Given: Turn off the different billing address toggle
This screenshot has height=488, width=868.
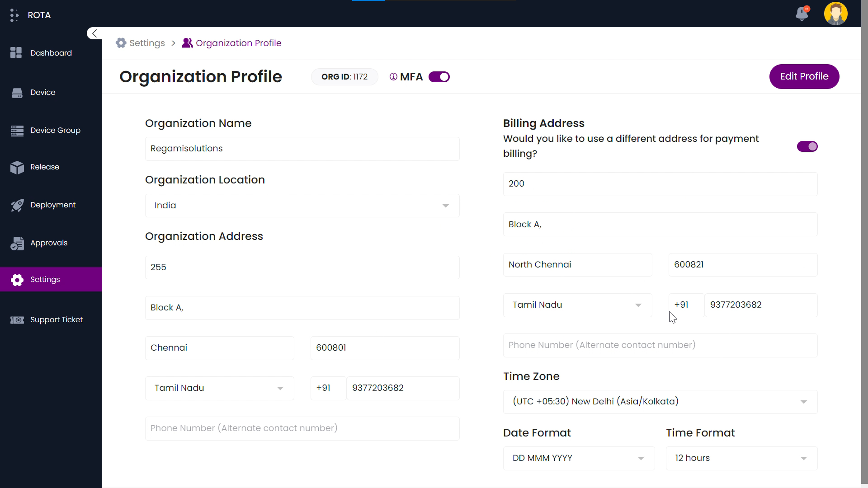Looking at the screenshot, I should 807,146.
